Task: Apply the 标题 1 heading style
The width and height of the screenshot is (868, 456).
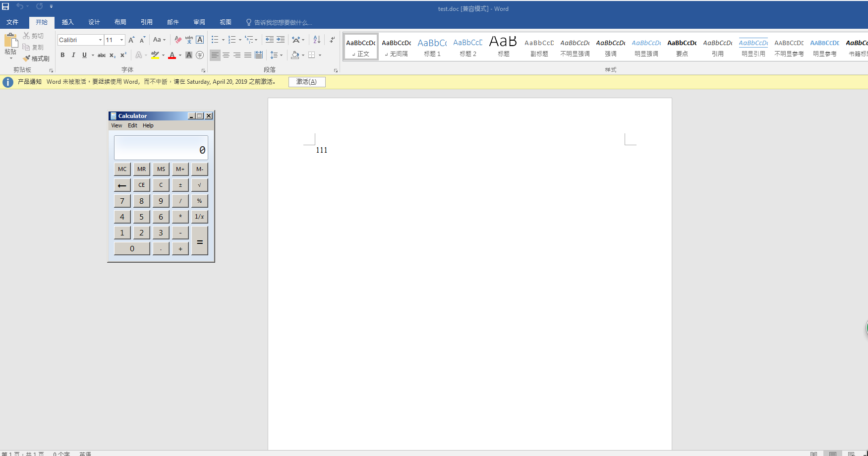Action: point(432,47)
